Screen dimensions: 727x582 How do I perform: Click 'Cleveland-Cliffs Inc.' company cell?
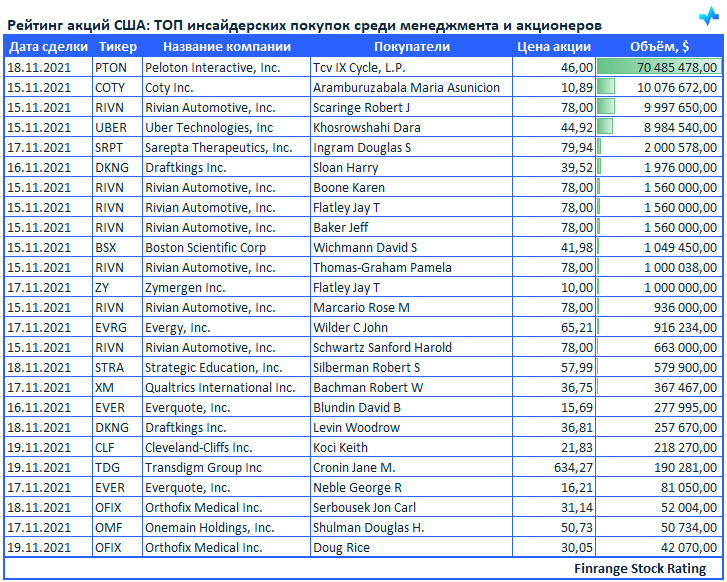226,447
